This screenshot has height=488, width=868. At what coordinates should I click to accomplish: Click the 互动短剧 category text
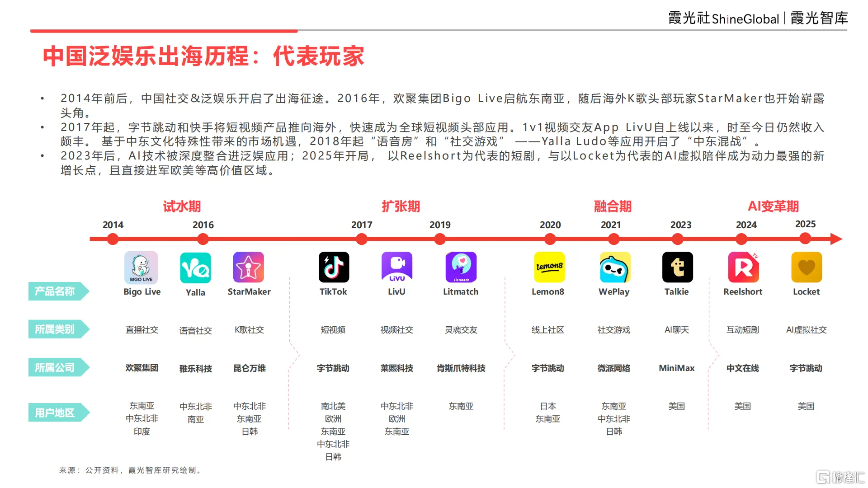click(x=743, y=330)
